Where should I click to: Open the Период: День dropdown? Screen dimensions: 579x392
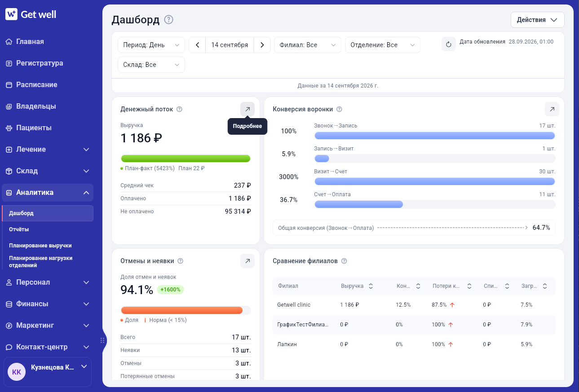[x=151, y=45]
